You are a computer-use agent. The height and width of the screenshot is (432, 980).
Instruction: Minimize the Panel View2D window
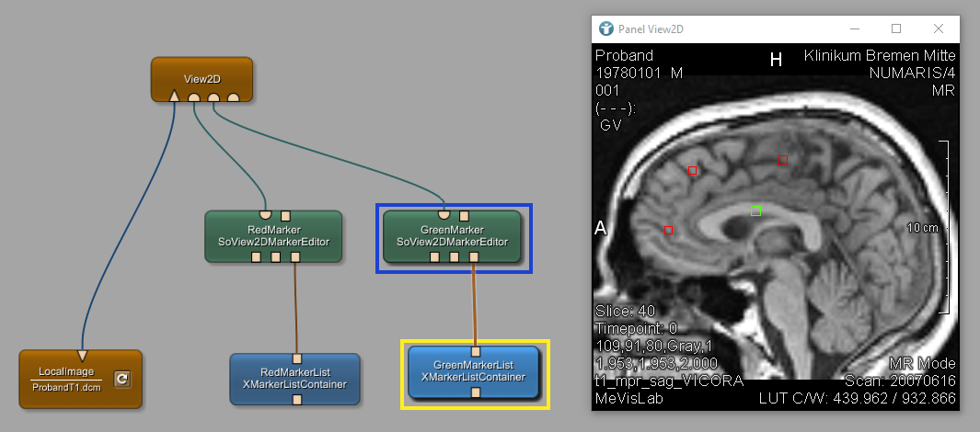pos(855,29)
